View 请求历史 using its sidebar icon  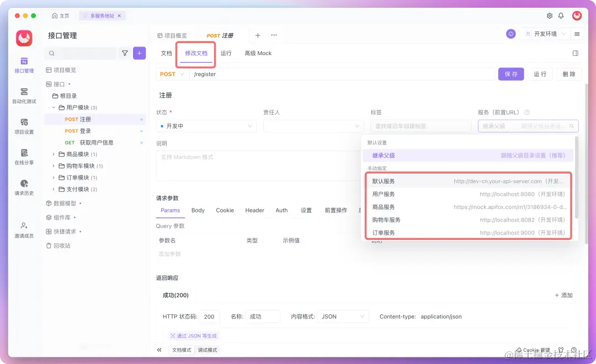coord(23,188)
